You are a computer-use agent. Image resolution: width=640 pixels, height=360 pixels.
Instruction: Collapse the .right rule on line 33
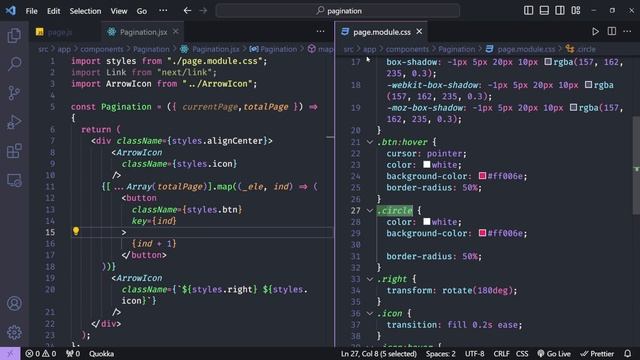click(x=370, y=279)
